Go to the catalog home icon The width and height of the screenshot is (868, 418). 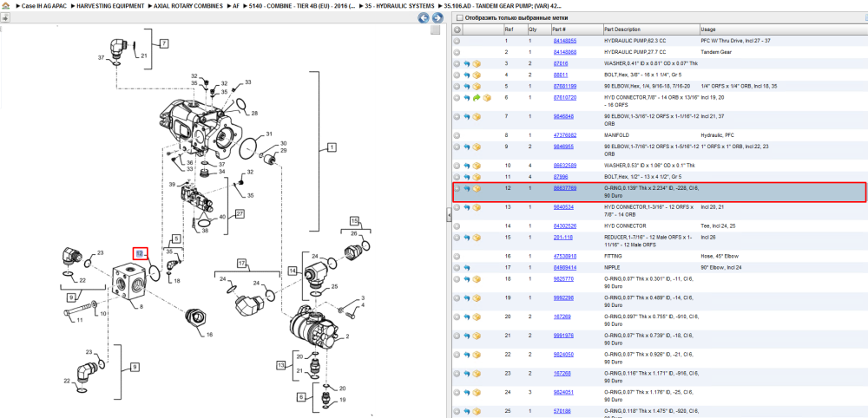point(5,5)
